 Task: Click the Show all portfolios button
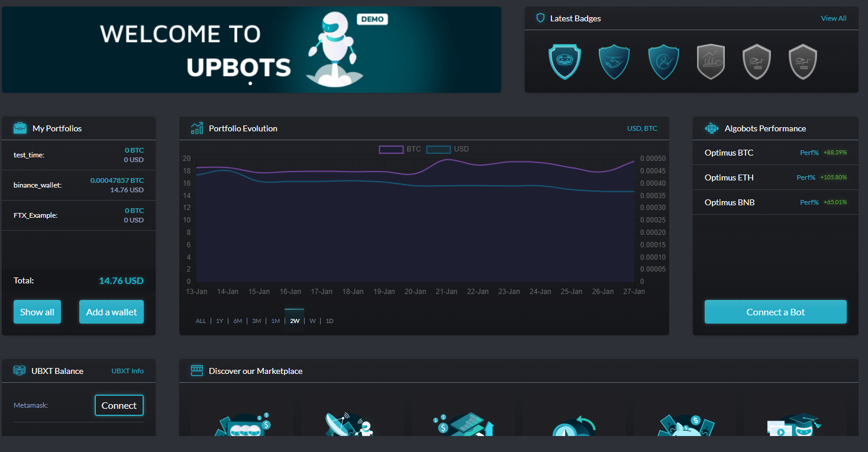click(x=37, y=312)
